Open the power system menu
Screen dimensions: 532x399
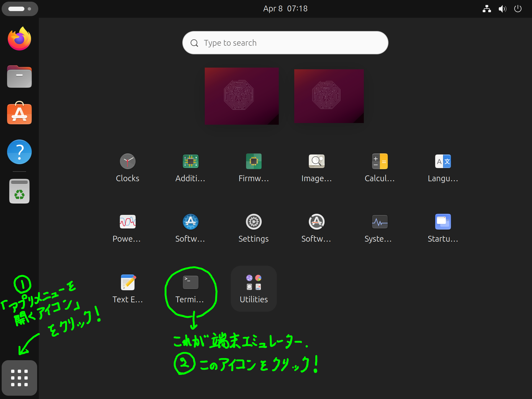518,9
